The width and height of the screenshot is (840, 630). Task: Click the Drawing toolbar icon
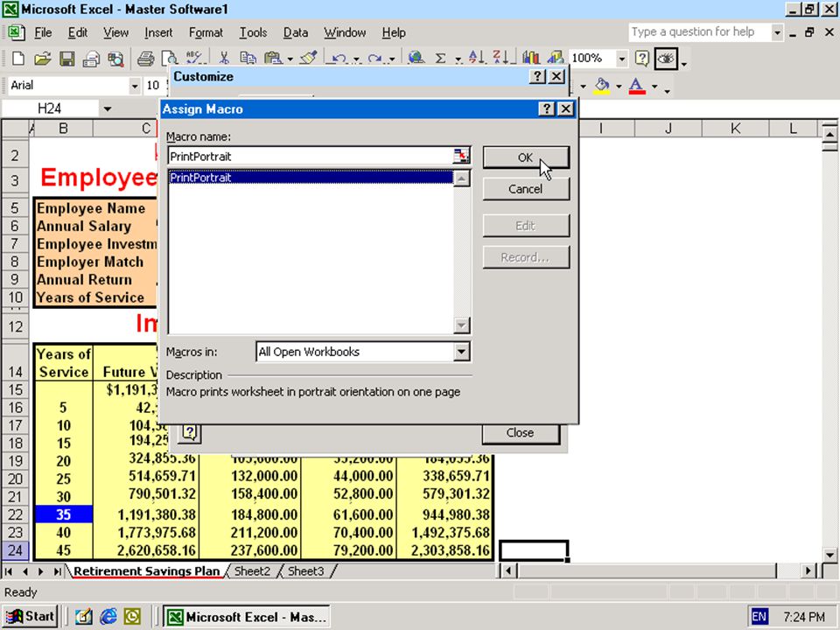556,58
